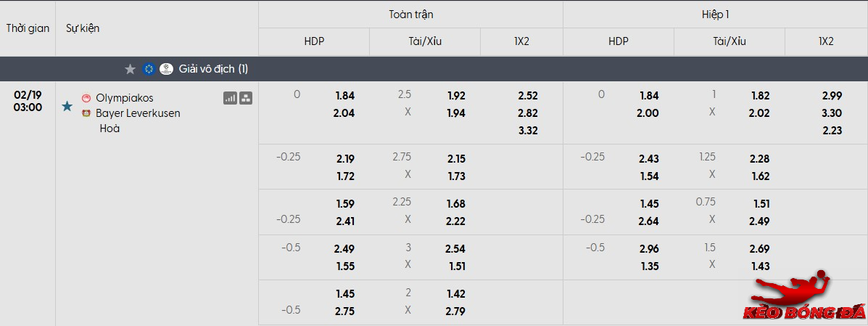The height and width of the screenshot is (326, 868).
Task: Click the Champions League logo icon
Action: pos(166,69)
